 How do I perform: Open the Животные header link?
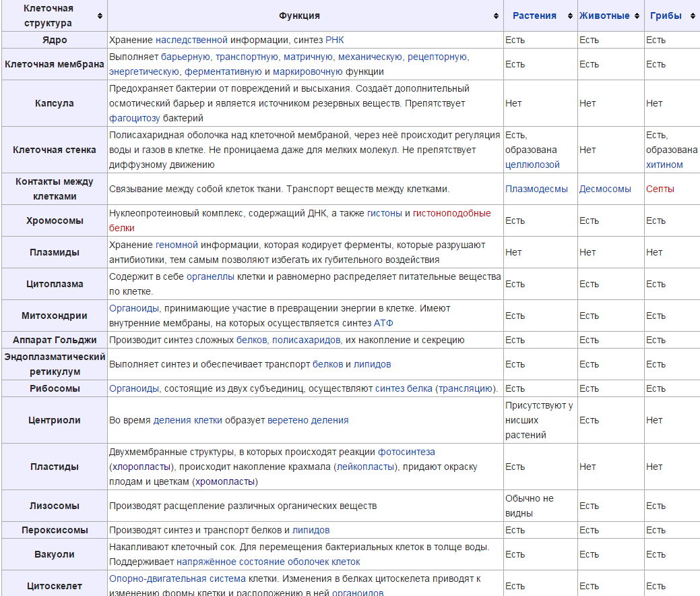[604, 16]
